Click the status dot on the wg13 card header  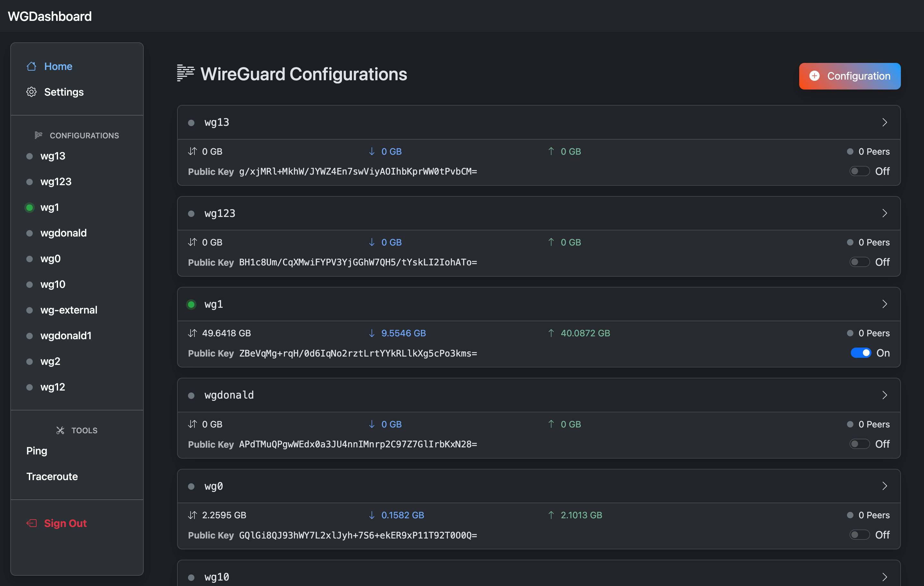[191, 123]
